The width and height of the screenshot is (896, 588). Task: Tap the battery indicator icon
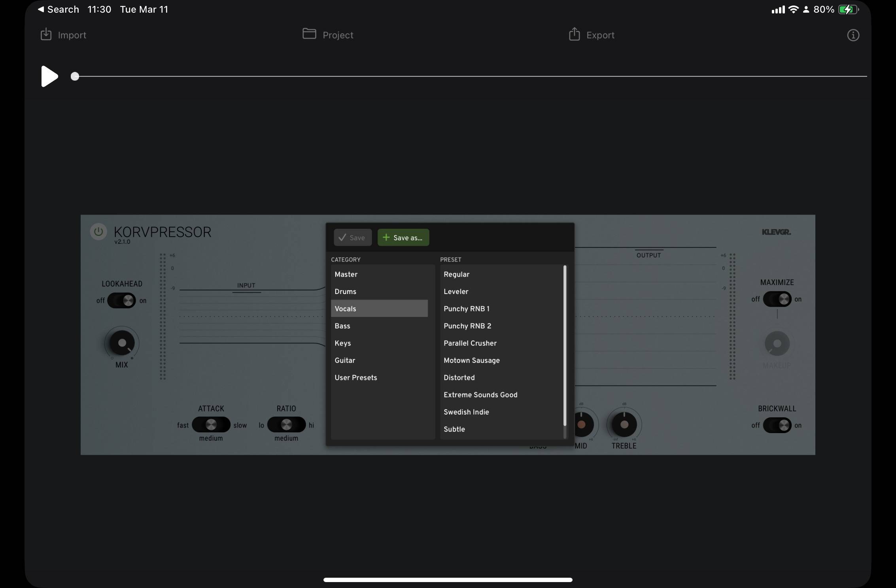848,9
